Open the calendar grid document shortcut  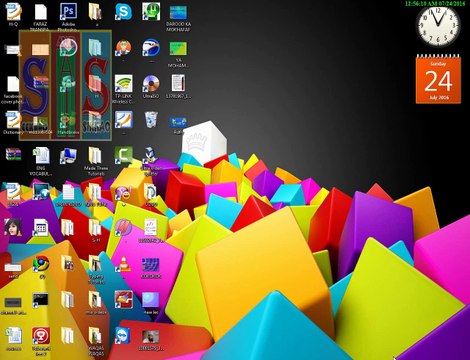[x=41, y=228]
